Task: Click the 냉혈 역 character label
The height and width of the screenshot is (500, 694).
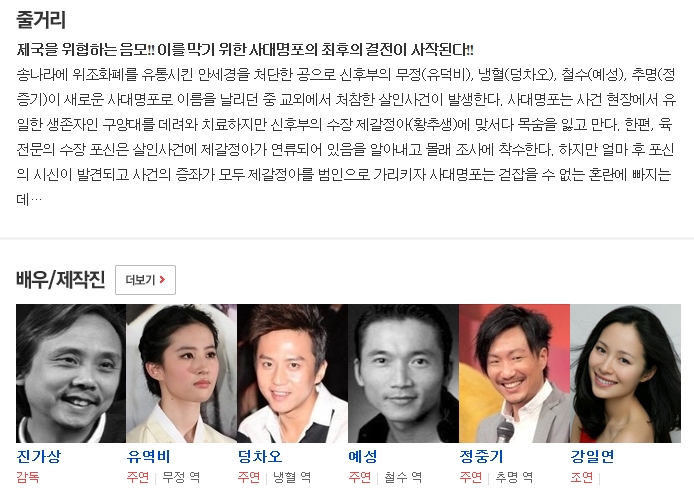Action: click(292, 477)
